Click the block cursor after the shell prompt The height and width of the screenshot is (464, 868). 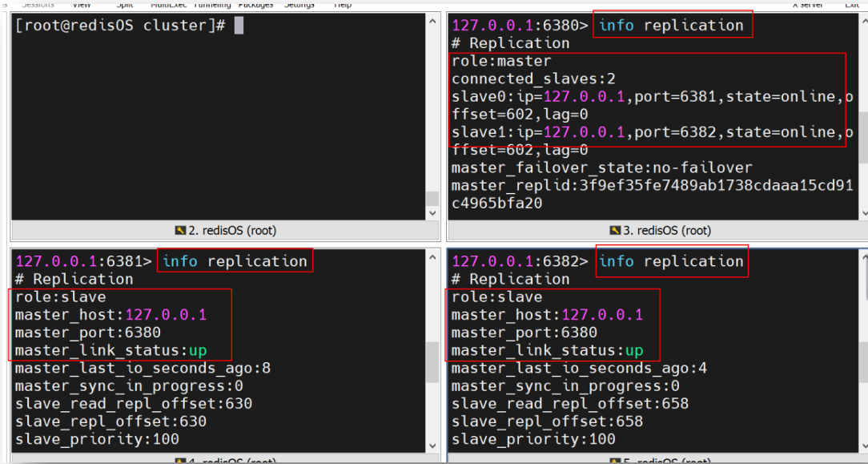tap(239, 26)
